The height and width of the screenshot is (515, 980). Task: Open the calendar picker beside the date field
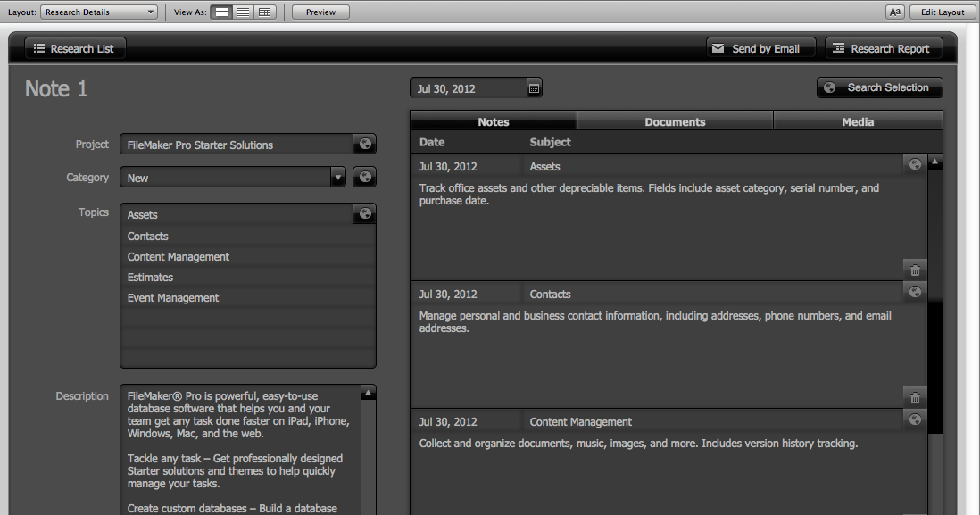coord(533,87)
